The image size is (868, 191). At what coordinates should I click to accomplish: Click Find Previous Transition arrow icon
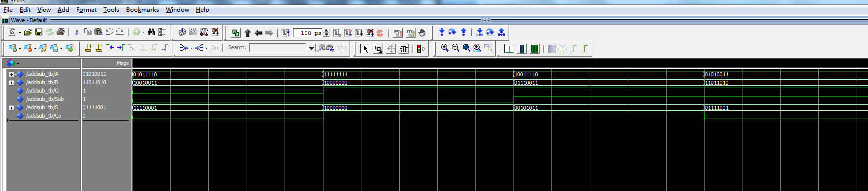point(110,48)
